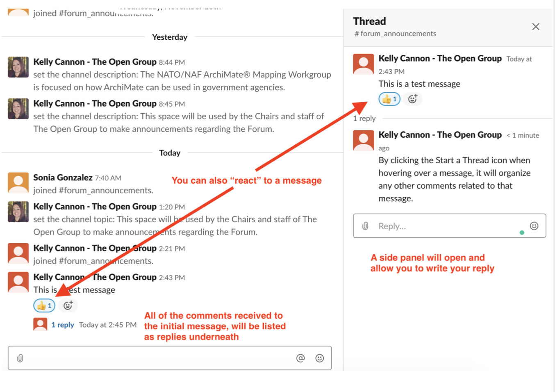Click #forum_announcements under the Thread header
This screenshot has height=392, width=555.
click(x=395, y=34)
